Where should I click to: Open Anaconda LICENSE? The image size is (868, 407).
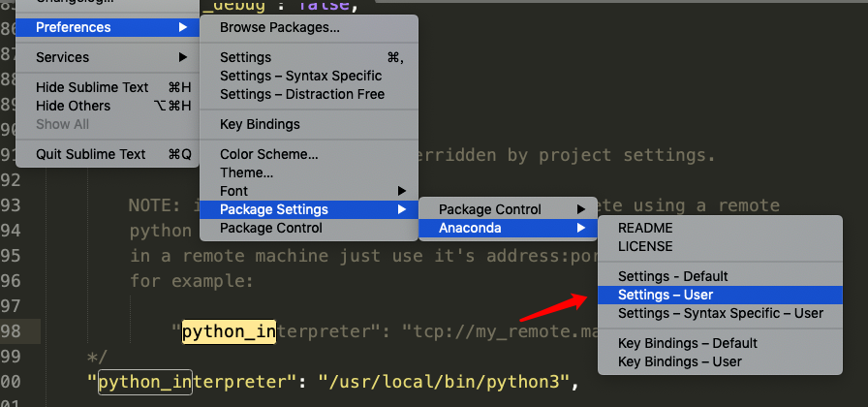pyautogui.click(x=720, y=246)
